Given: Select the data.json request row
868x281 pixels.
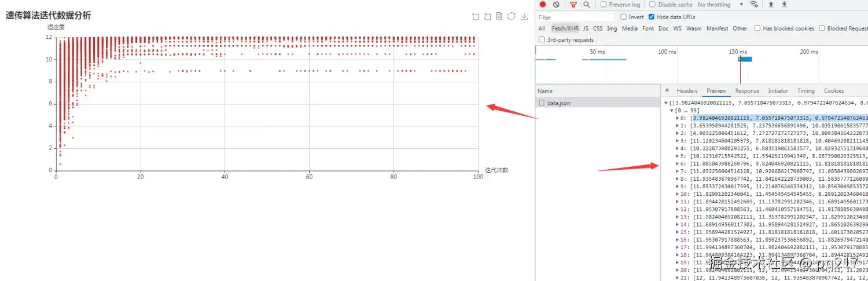Looking at the screenshot, I should pyautogui.click(x=598, y=103).
